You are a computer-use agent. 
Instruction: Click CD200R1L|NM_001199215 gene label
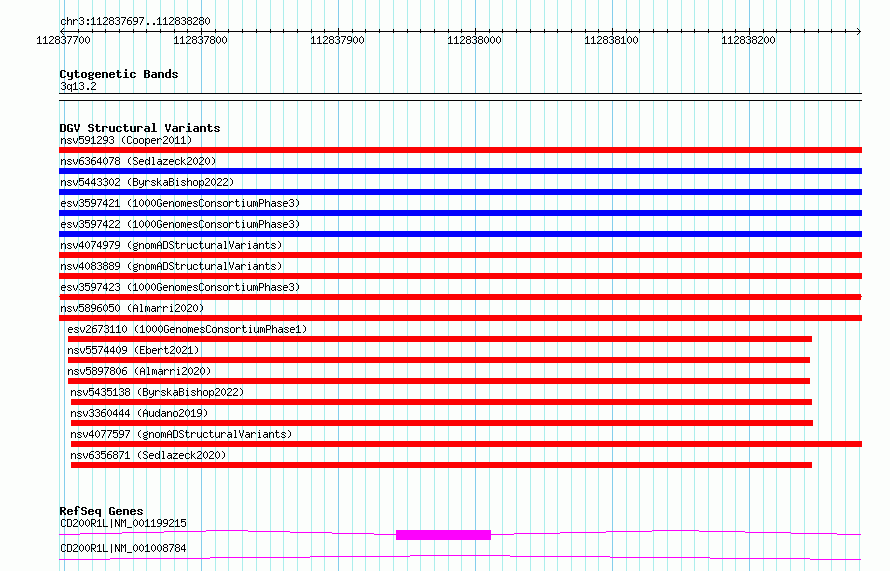click(x=123, y=523)
